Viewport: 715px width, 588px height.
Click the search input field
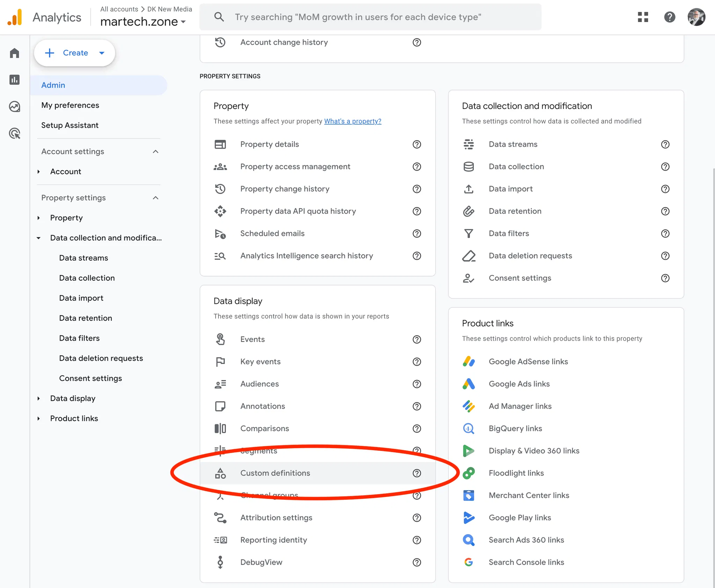coord(370,17)
